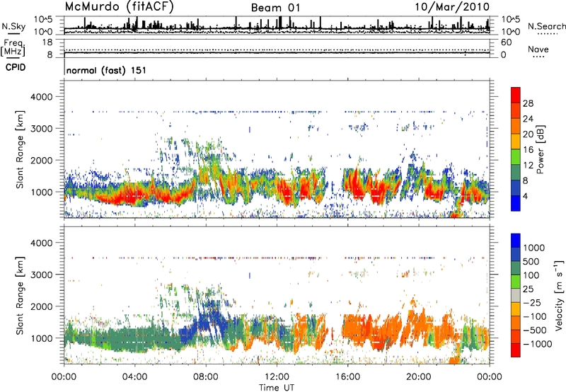Click the '-25' velocity colorbar tick value
566x392 pixels.
[x=532, y=302]
